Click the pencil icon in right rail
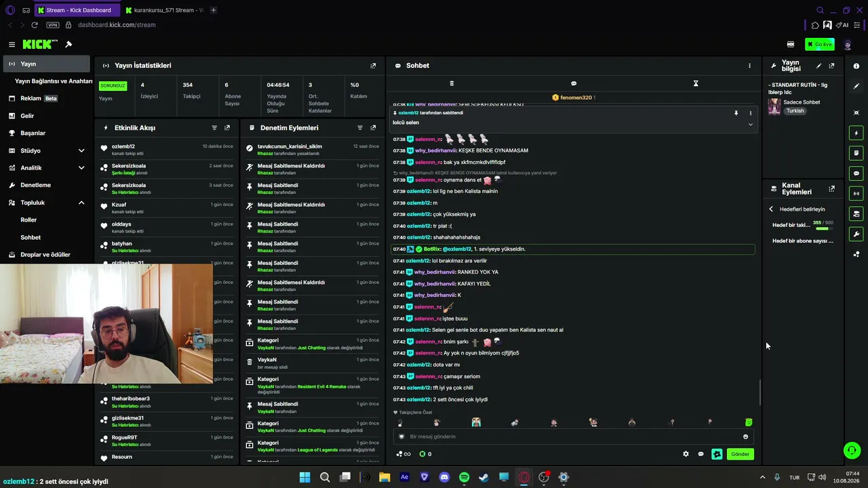 (x=856, y=86)
